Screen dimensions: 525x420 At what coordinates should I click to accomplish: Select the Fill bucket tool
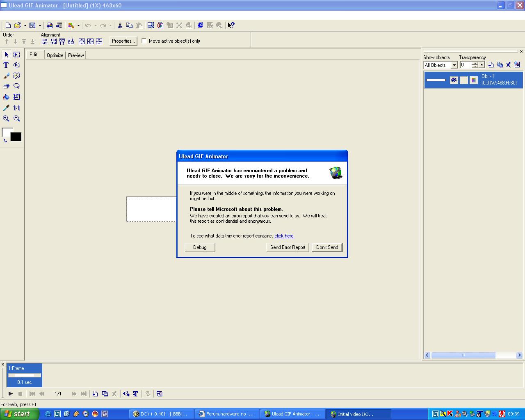(x=6, y=97)
